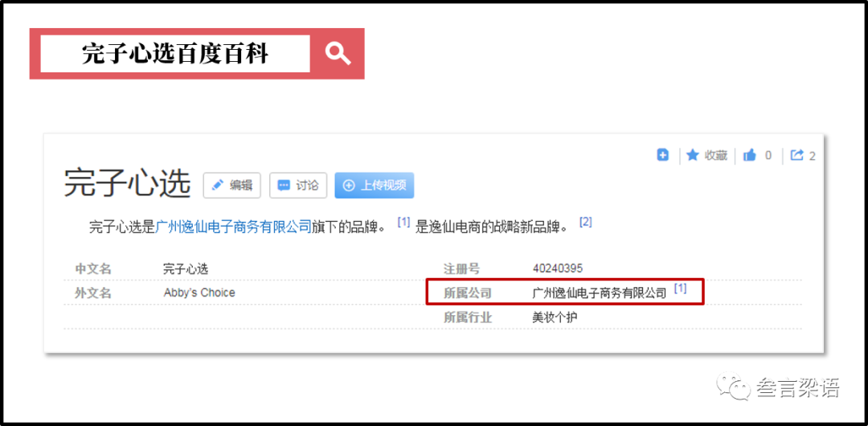Select the 中文名 value 完子心选

click(x=186, y=268)
